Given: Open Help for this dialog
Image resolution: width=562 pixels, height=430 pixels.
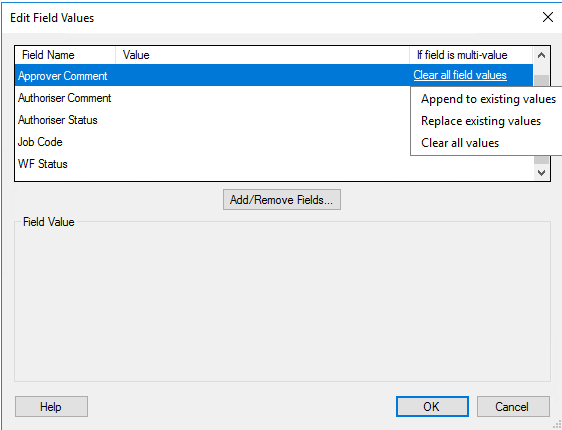Looking at the screenshot, I should (x=51, y=406).
